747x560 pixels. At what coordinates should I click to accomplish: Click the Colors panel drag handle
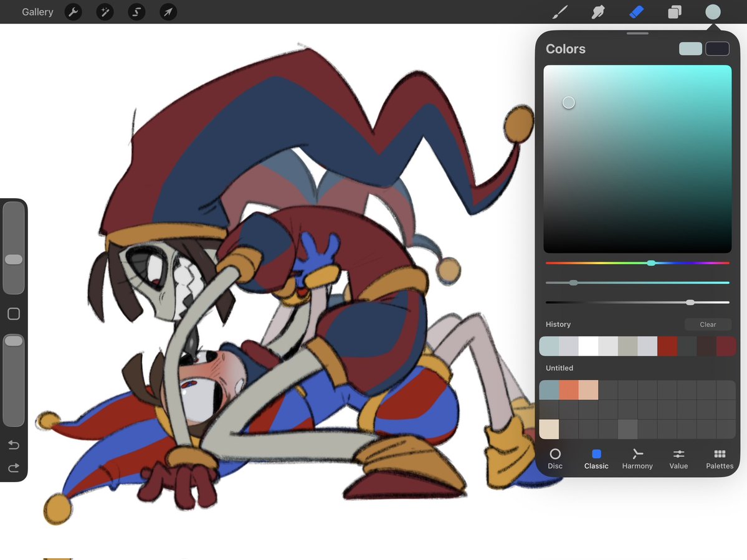(x=637, y=34)
